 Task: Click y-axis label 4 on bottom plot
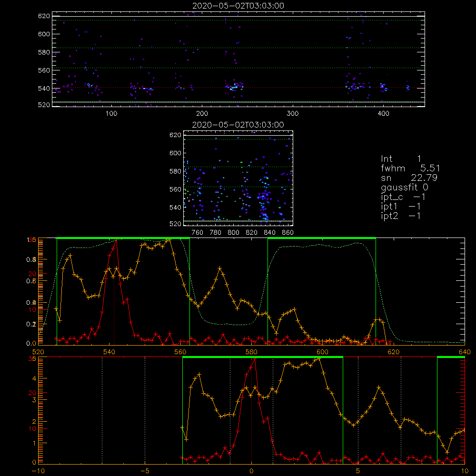(34, 378)
